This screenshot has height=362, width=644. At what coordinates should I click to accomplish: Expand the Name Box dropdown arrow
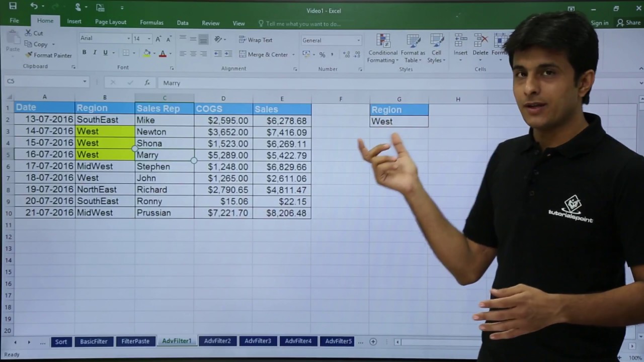[85, 81]
